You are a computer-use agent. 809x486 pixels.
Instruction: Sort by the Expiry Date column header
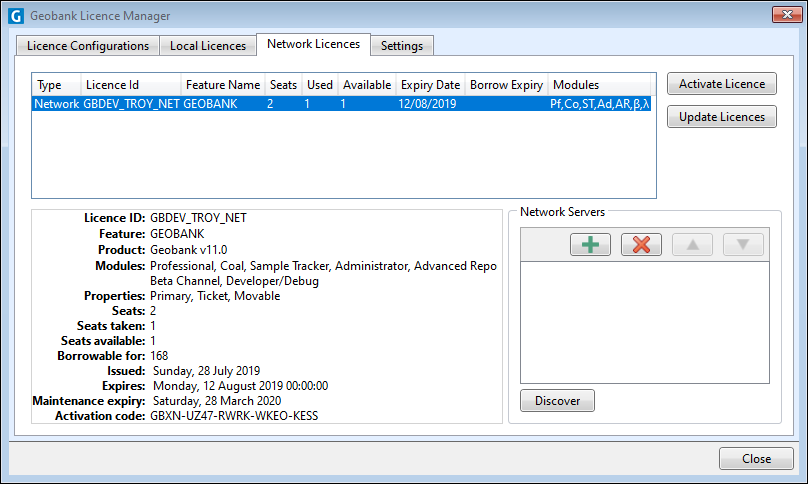click(x=430, y=85)
